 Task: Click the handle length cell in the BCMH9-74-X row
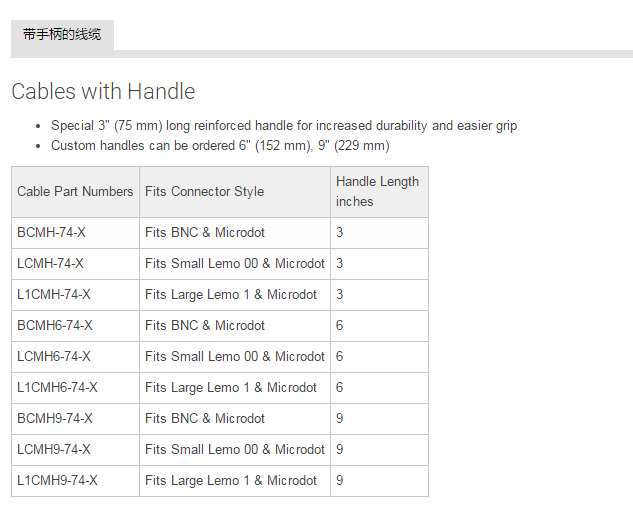(340, 419)
